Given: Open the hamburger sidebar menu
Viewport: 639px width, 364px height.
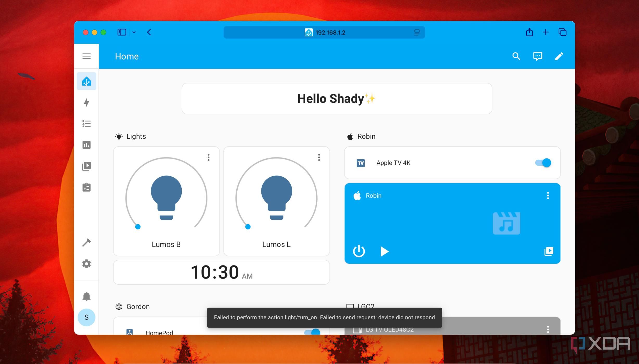Looking at the screenshot, I should [x=86, y=56].
